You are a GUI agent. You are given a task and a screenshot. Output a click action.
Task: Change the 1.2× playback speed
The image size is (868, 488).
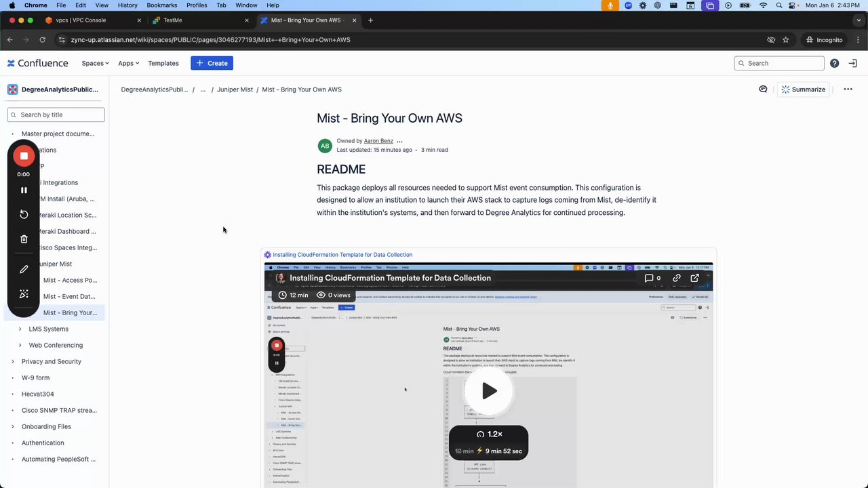coord(489,434)
